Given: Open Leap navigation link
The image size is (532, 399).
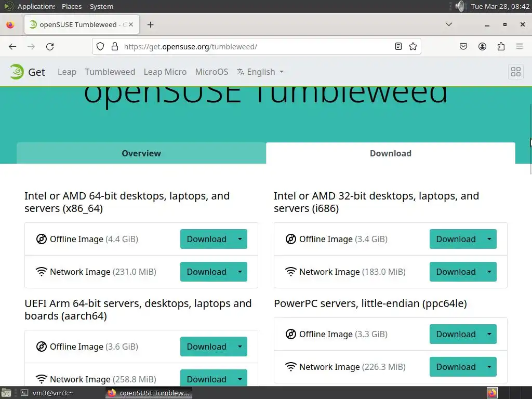Looking at the screenshot, I should [67, 72].
